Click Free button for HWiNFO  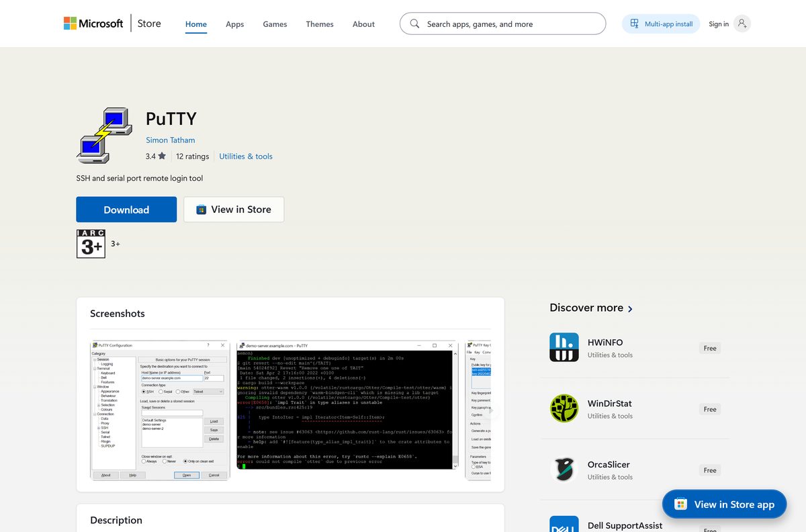click(x=710, y=348)
